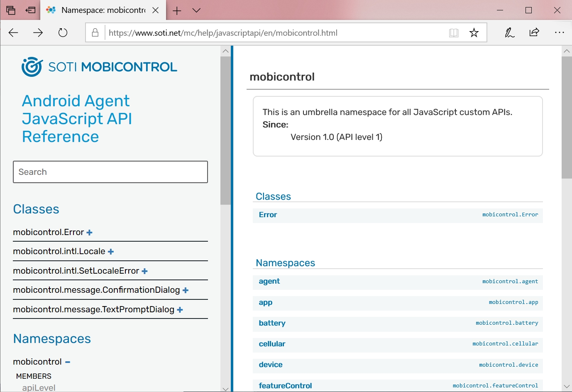This screenshot has height=392, width=572.
Task: Expand mobicontrol.Error class with plus
Action: point(89,233)
